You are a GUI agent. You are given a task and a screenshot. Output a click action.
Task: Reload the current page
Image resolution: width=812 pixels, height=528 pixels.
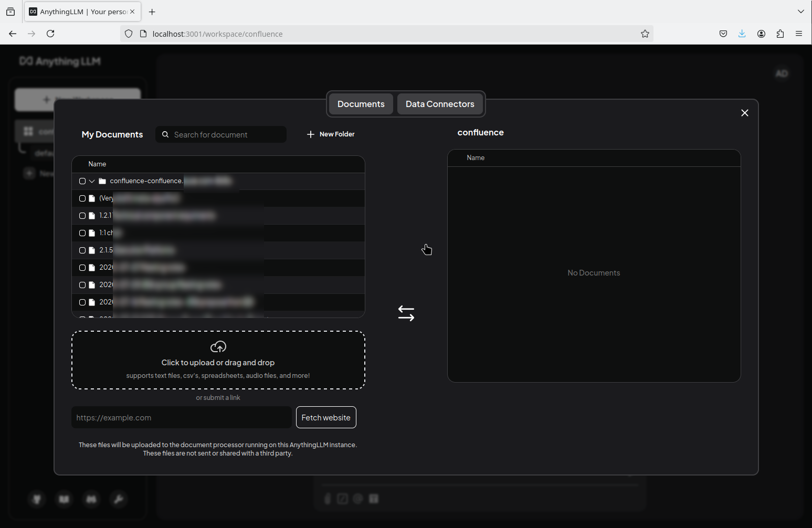point(50,34)
